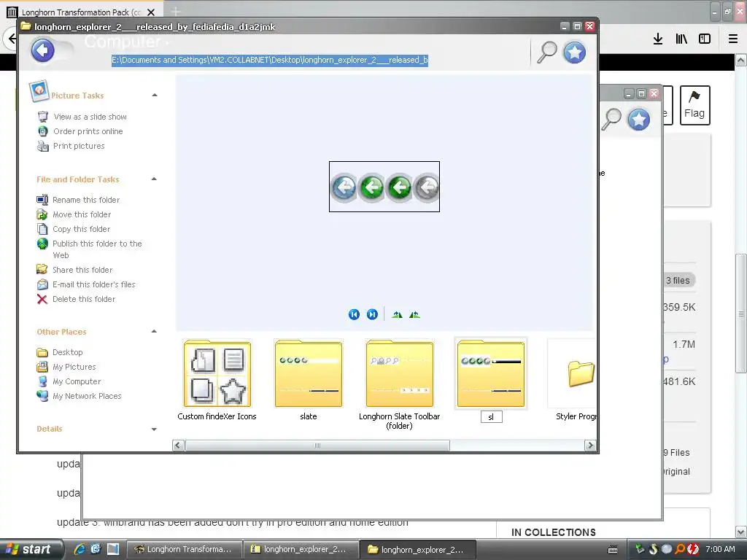Switch to Longhorn Transformation Pack tab
This screenshot has width=747, height=560.
pyautogui.click(x=81, y=12)
